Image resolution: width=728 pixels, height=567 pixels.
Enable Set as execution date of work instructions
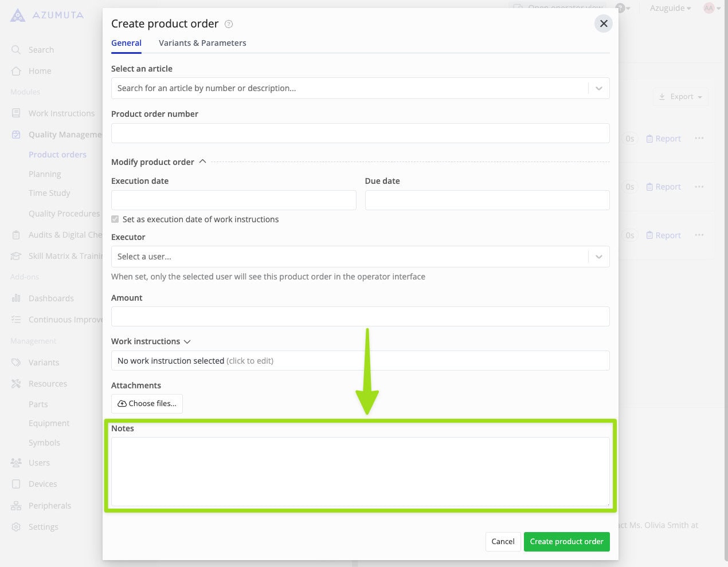(115, 219)
